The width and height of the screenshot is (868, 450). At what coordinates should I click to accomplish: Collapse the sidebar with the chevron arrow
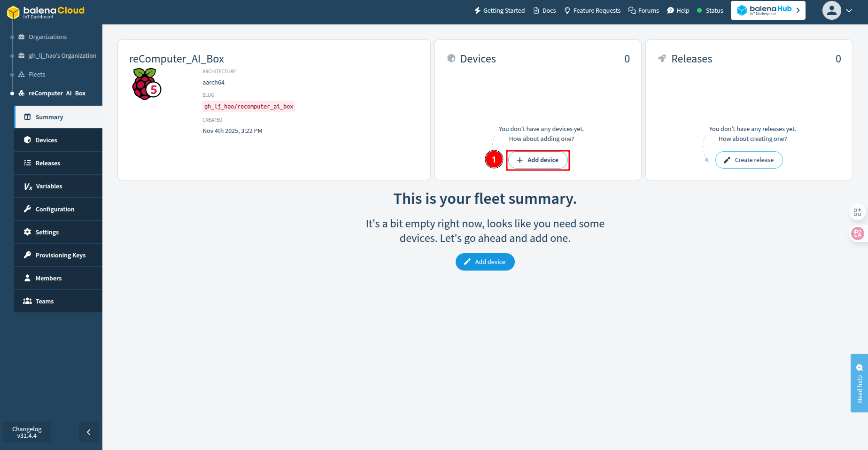coord(88,432)
